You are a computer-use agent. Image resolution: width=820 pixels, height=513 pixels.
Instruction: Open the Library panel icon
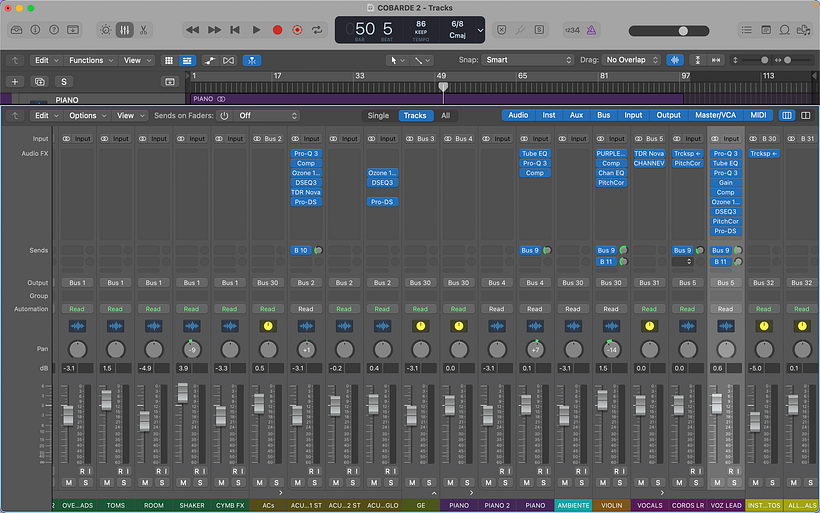tap(17, 30)
